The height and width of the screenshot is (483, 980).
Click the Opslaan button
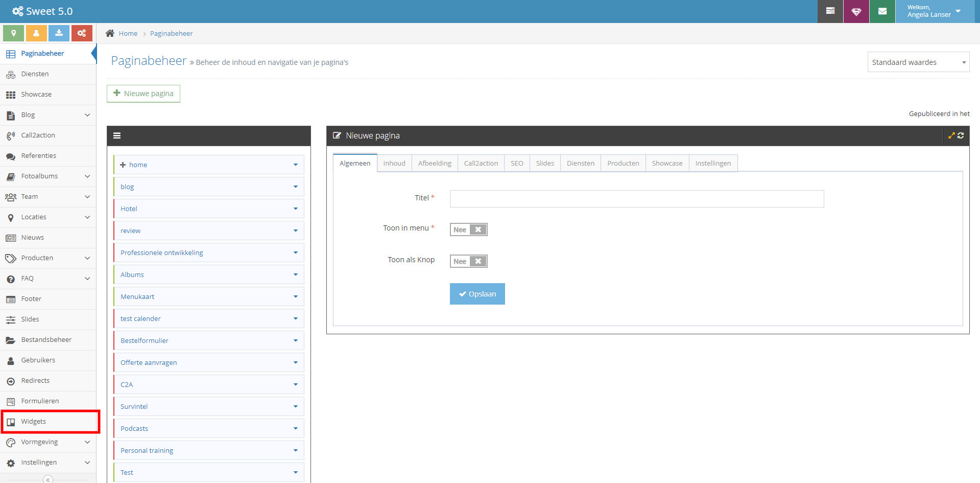477,294
